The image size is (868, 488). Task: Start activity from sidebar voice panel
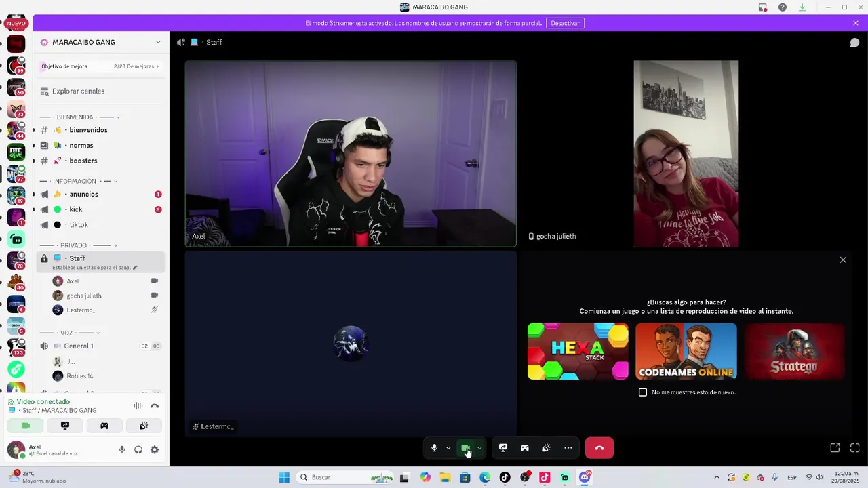click(x=104, y=426)
